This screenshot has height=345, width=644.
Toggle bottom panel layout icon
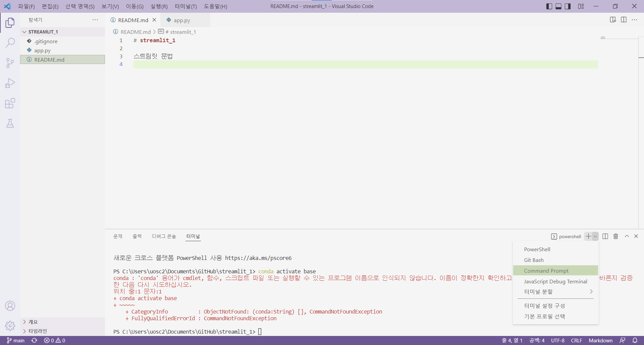pyautogui.click(x=558, y=6)
